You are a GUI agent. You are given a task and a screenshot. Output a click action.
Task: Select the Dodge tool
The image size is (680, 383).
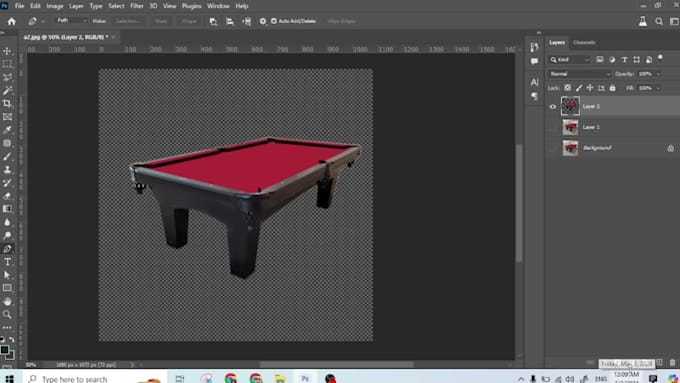[x=7, y=236]
